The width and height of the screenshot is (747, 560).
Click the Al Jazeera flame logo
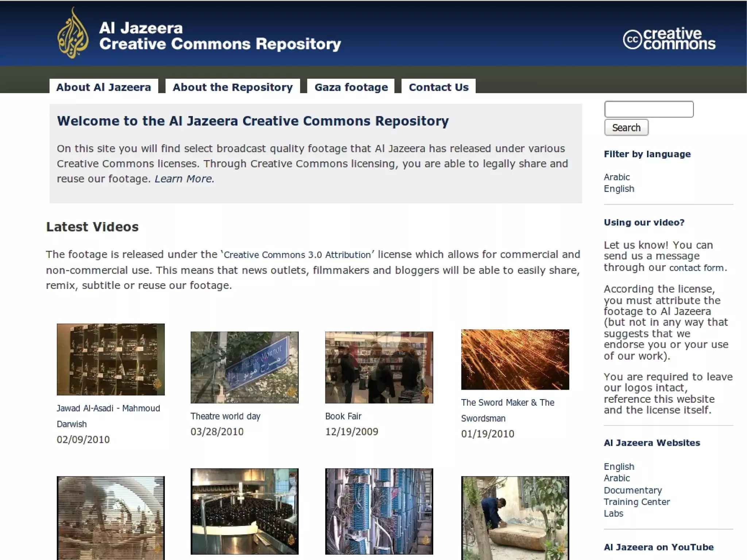[73, 34]
